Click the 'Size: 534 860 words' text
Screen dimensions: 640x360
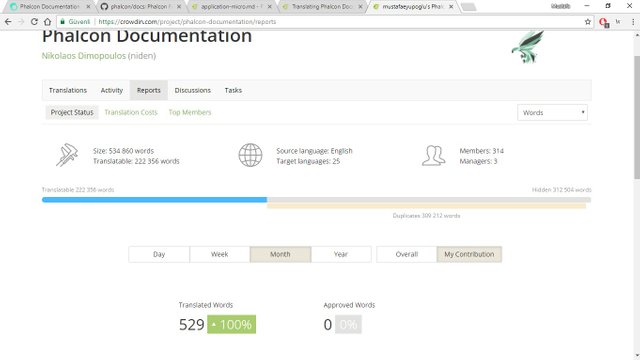click(x=123, y=151)
